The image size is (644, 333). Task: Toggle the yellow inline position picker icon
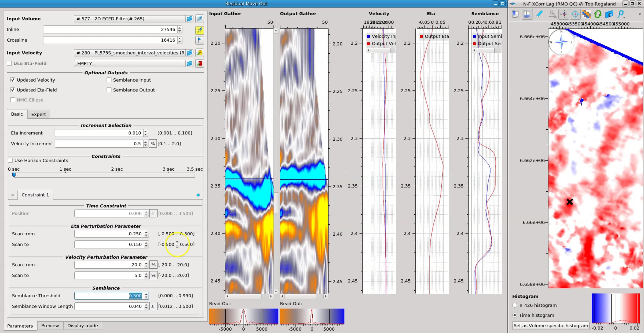coord(200,30)
